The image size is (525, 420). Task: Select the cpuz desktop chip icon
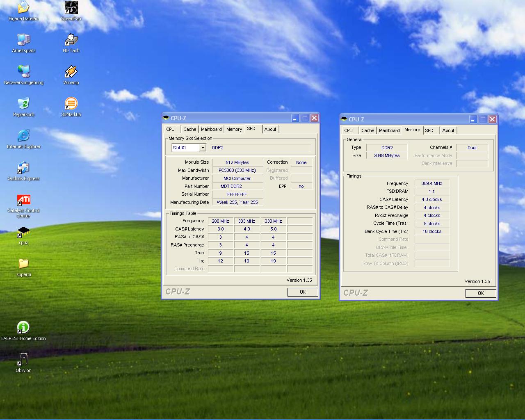(23, 236)
